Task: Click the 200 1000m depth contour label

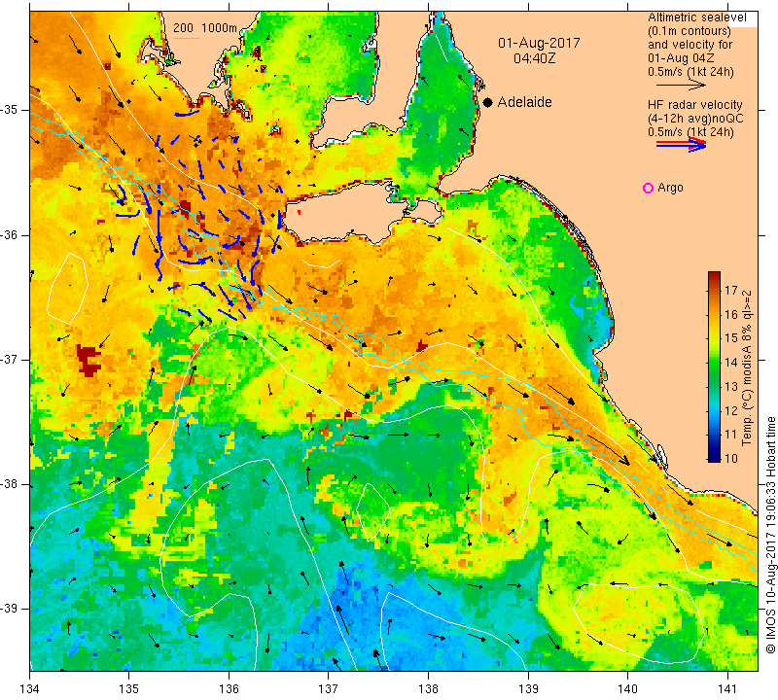Action: point(205,28)
